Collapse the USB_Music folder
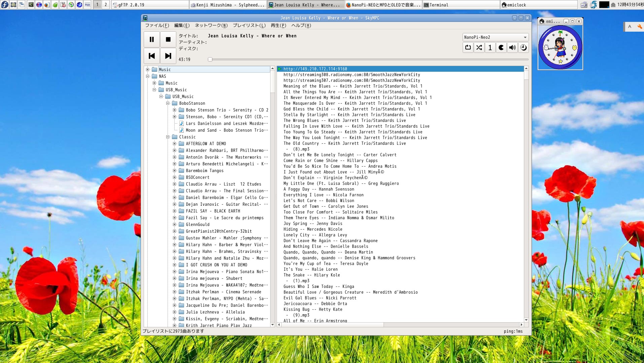Viewport: 644px width, 363px height. coord(154,90)
